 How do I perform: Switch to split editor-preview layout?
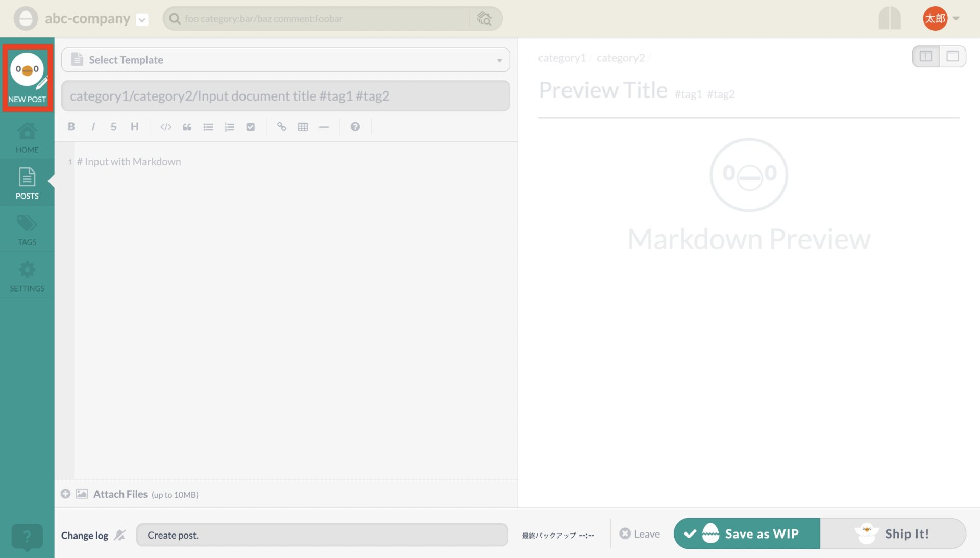click(926, 56)
